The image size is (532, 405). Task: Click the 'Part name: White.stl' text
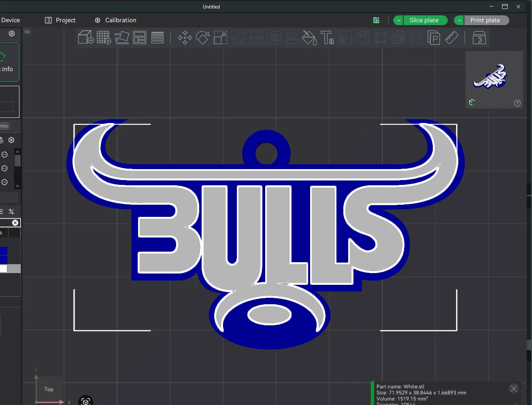pyautogui.click(x=400, y=387)
